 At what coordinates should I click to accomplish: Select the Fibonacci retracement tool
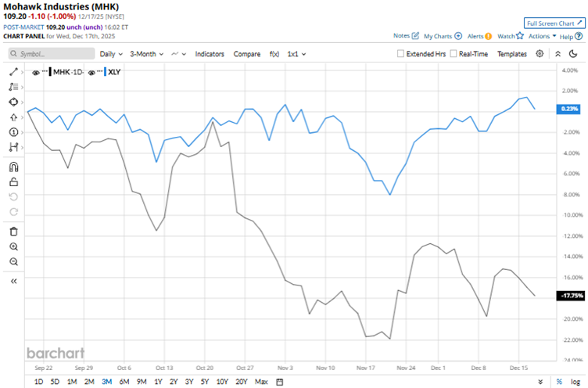pyautogui.click(x=13, y=87)
